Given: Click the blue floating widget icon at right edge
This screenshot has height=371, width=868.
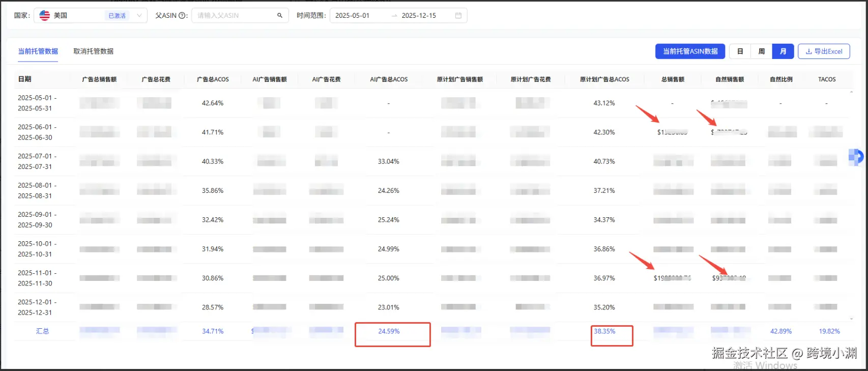Looking at the screenshot, I should [856, 157].
